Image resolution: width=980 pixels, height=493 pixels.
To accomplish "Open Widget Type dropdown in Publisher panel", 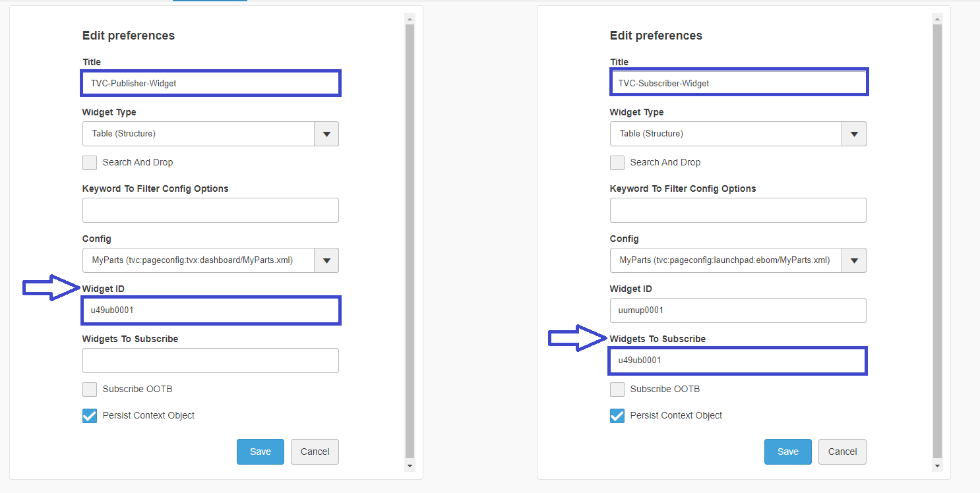I will coord(326,134).
